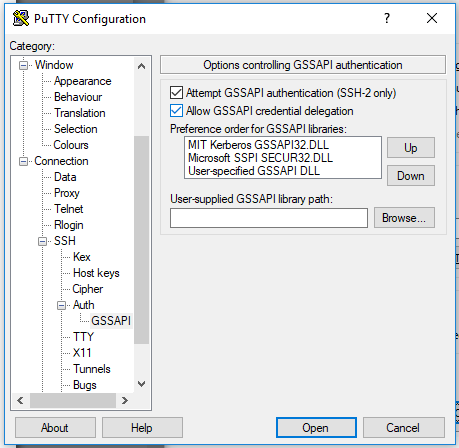This screenshot has height=448, width=459.
Task: Click the category tree scroll right arrow
Action: pyautogui.click(x=125, y=400)
